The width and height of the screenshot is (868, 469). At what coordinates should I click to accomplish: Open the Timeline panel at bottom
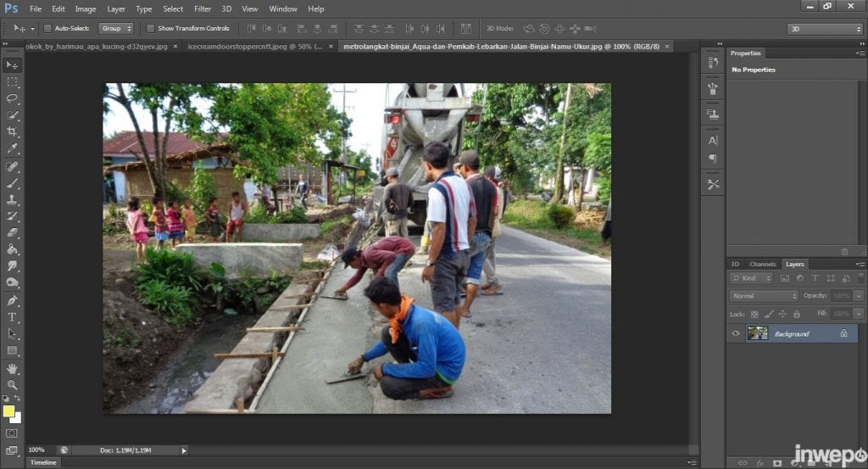coord(42,462)
